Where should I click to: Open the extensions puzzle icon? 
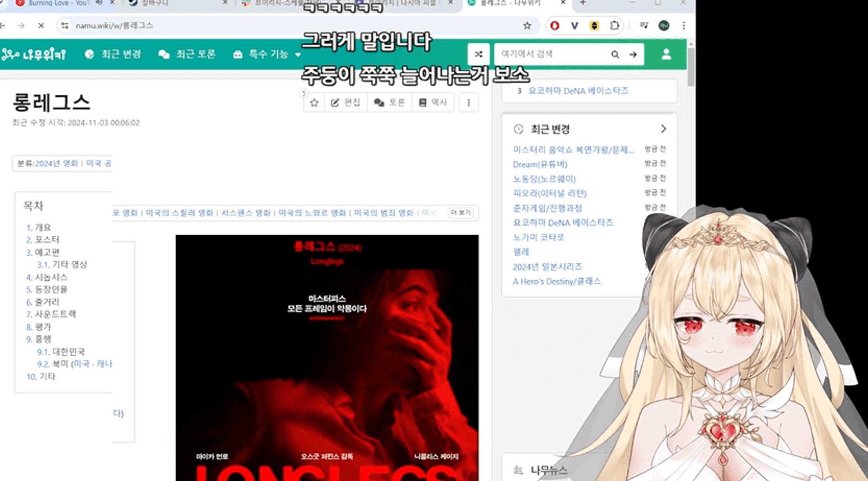coord(614,26)
